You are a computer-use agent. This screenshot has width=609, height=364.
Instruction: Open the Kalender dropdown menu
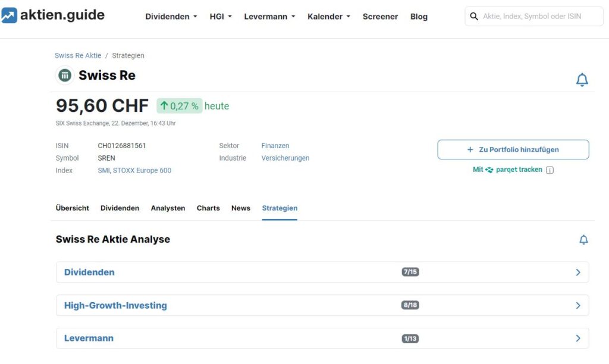click(x=329, y=17)
